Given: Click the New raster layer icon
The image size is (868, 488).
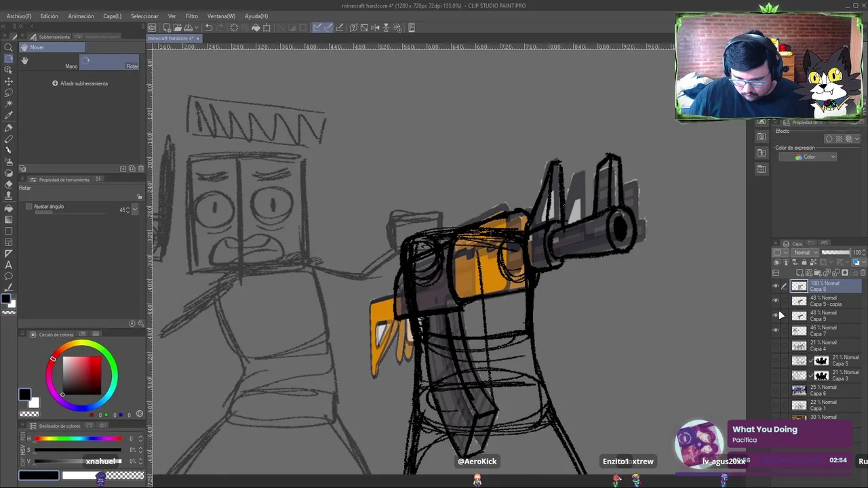Looking at the screenshot, I should [x=801, y=273].
